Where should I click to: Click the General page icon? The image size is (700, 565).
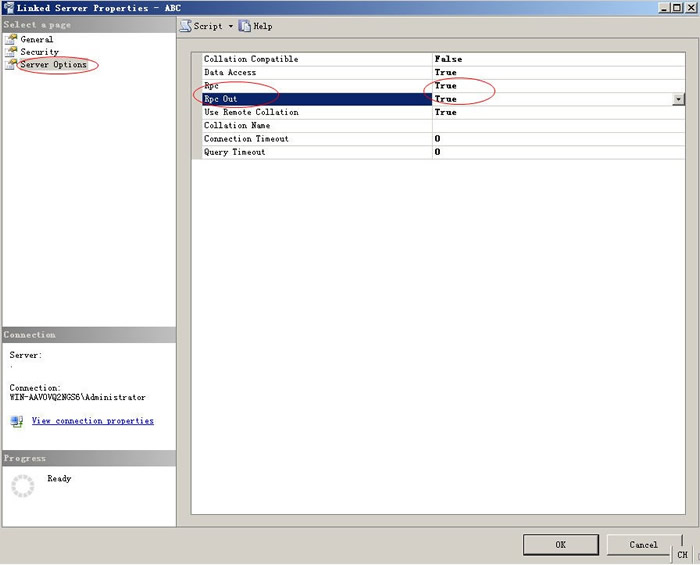[12, 39]
